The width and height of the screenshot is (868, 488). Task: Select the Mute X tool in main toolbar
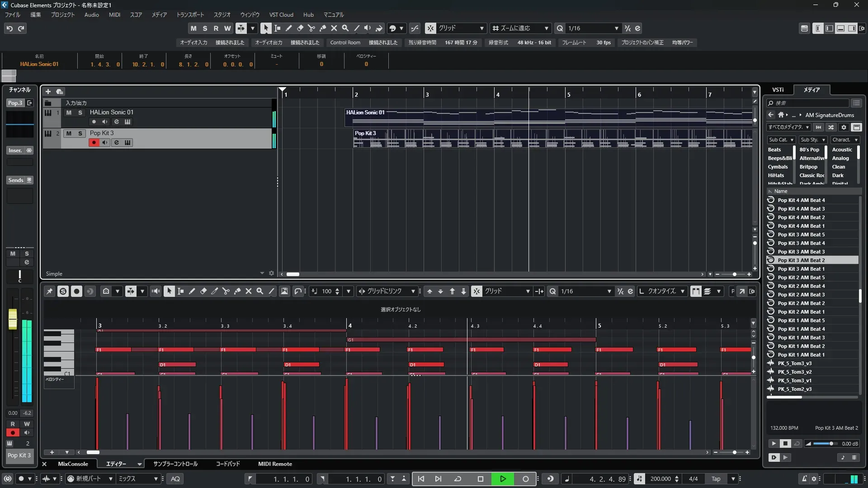(x=334, y=28)
